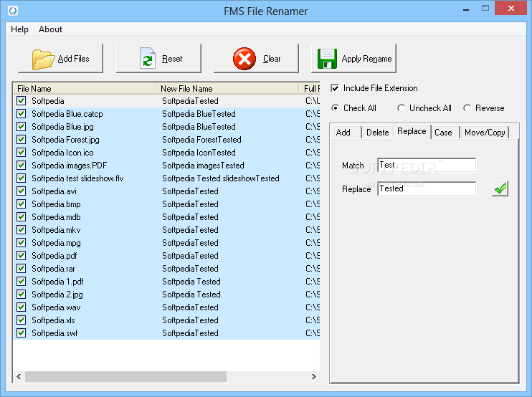Uncheck the Softpedia.swf checkbox
This screenshot has width=532, height=397.
coord(21,333)
